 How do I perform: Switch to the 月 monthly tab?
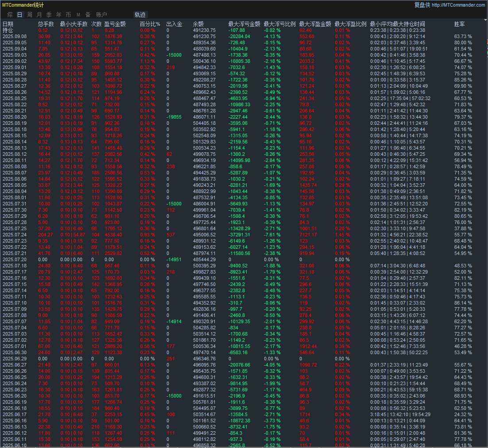tap(39, 15)
